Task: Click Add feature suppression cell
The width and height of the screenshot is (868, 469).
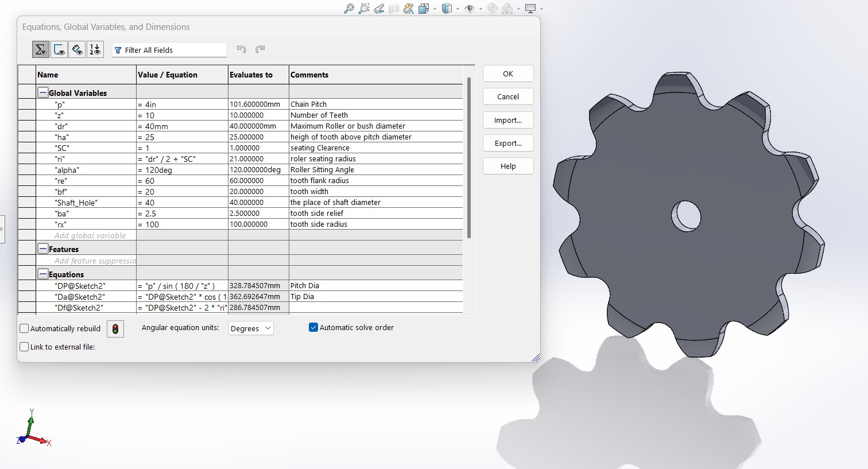Action: pos(86,261)
